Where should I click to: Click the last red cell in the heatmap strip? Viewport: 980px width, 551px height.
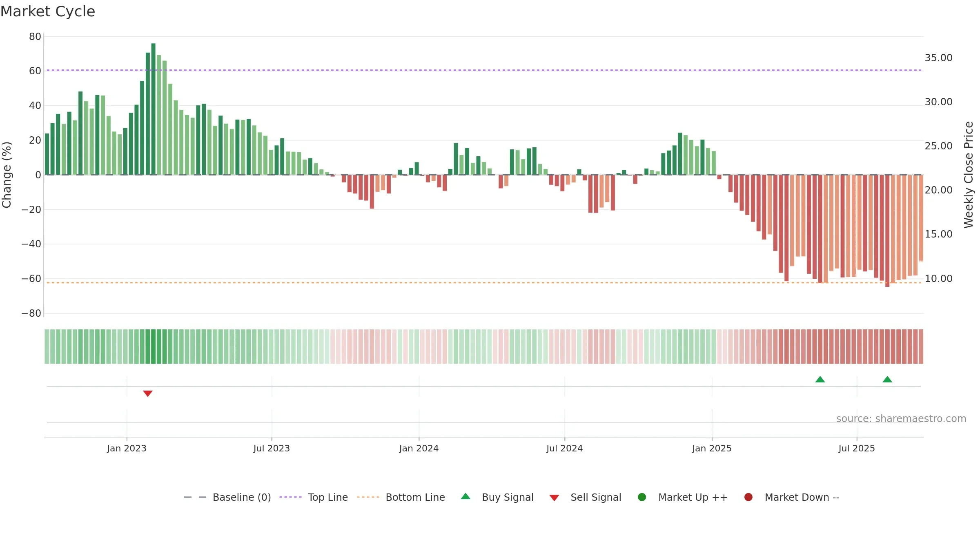921,347
